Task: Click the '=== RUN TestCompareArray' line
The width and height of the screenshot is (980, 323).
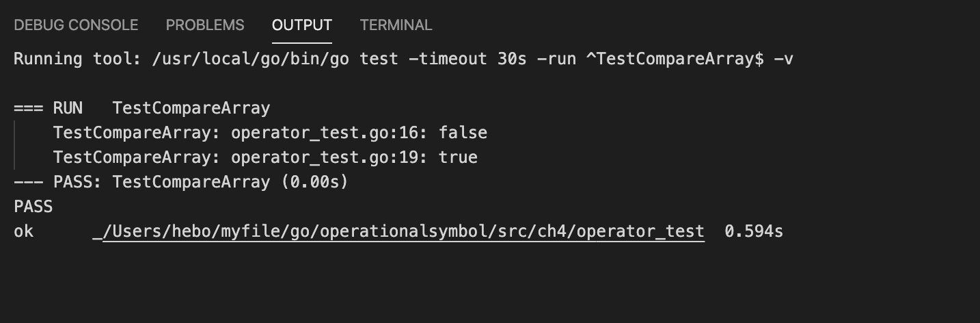Action: click(x=142, y=108)
